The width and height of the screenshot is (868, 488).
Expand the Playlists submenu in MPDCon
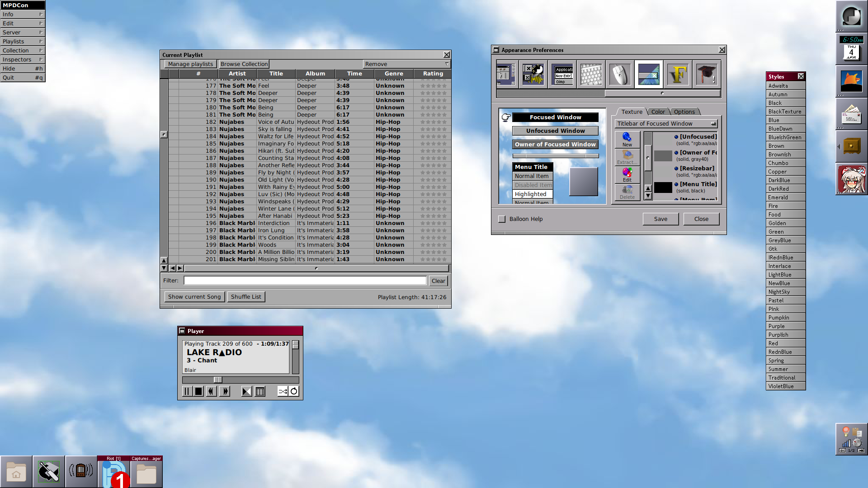[23, 42]
